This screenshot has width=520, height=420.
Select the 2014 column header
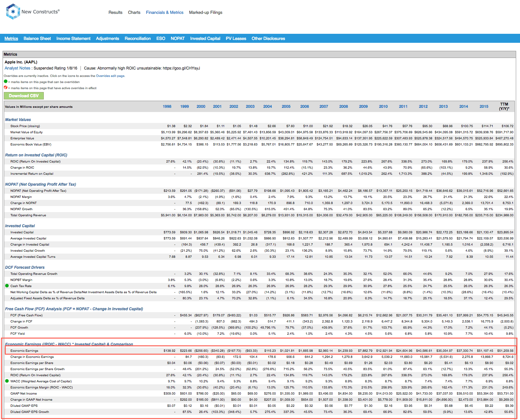464,107
